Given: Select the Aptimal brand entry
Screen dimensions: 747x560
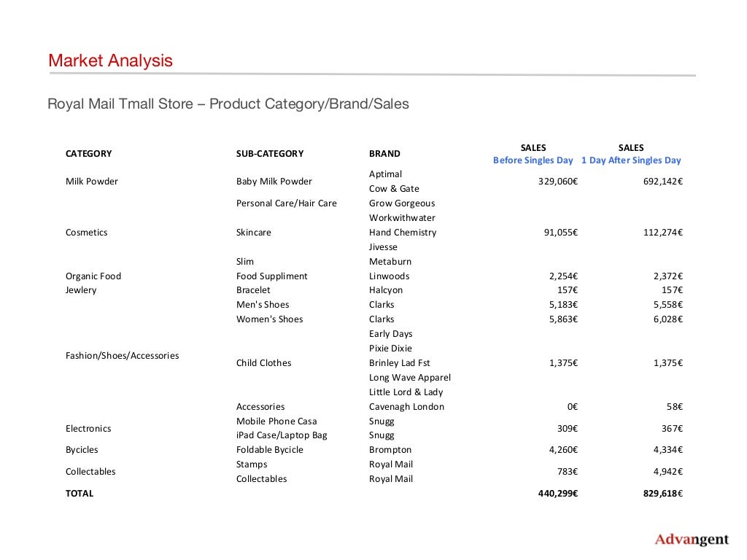Looking at the screenshot, I should point(385,174).
